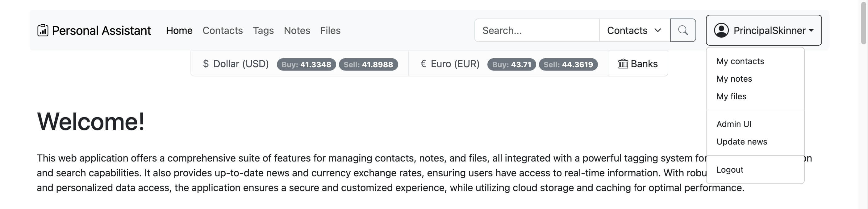The height and width of the screenshot is (209, 868).
Task: Click the dollar sign currency icon
Action: point(206,64)
